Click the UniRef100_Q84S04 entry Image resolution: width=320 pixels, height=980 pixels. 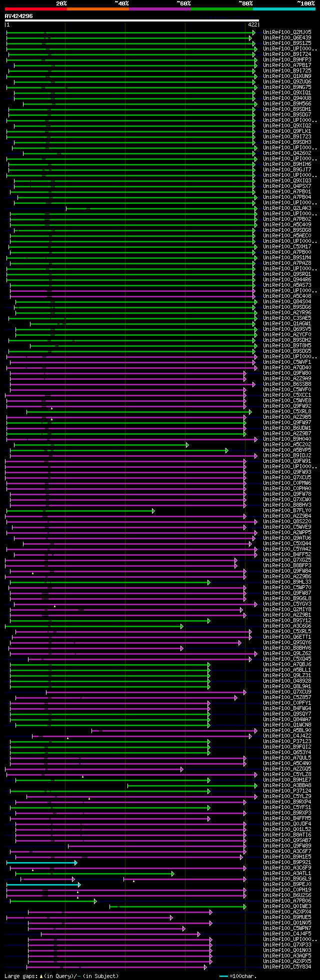pos(287,301)
